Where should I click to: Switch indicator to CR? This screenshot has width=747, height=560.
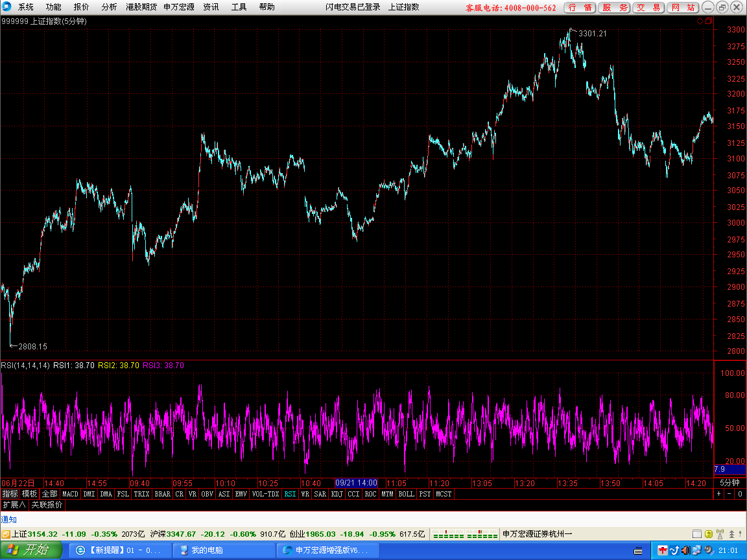click(179, 494)
